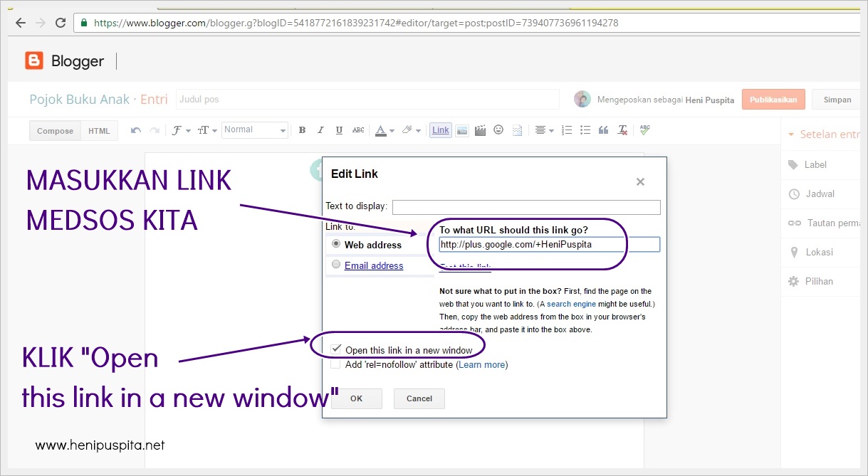Insert special characters using the smiley icon
Screen dimensions: 868x476
498,130
